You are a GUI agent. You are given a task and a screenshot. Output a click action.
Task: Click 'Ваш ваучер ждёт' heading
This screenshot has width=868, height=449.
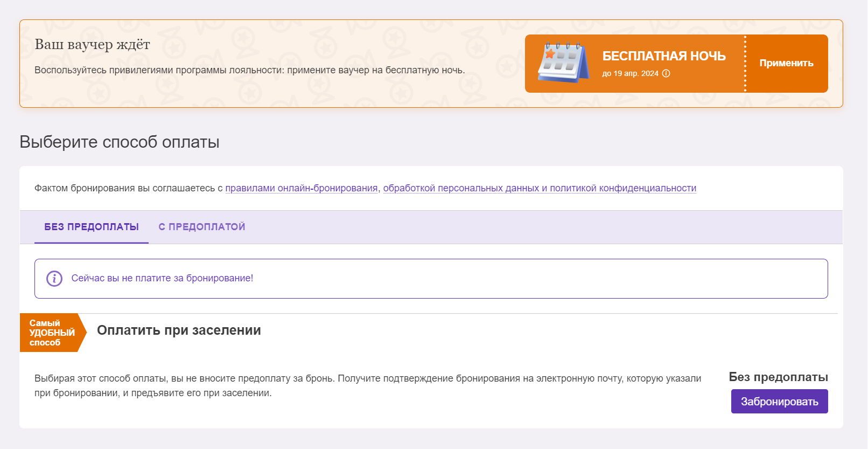coord(92,44)
